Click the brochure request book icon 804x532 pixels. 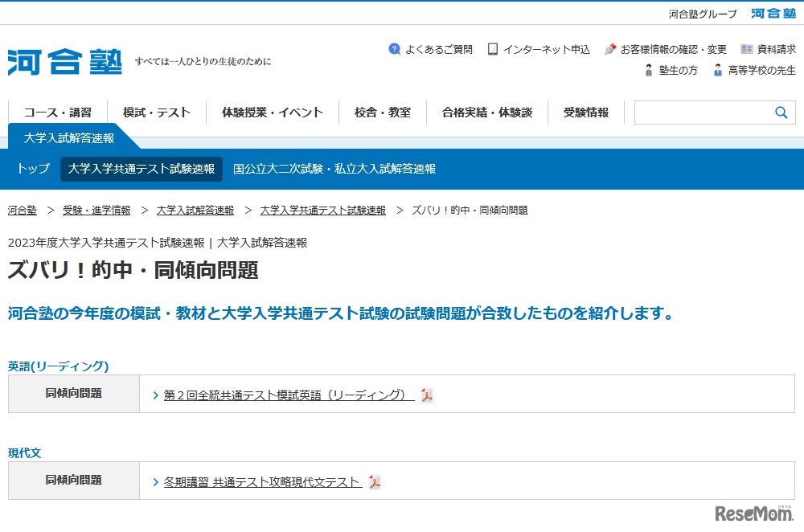747,49
